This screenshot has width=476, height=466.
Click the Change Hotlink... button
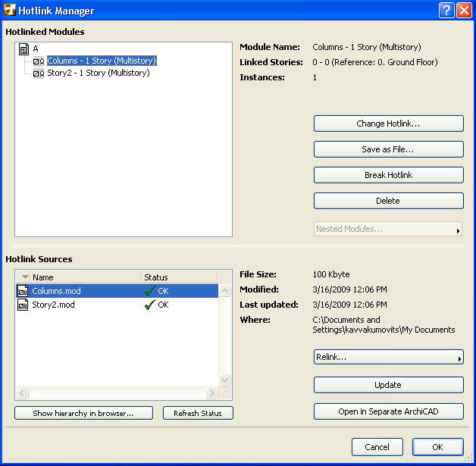coord(389,124)
